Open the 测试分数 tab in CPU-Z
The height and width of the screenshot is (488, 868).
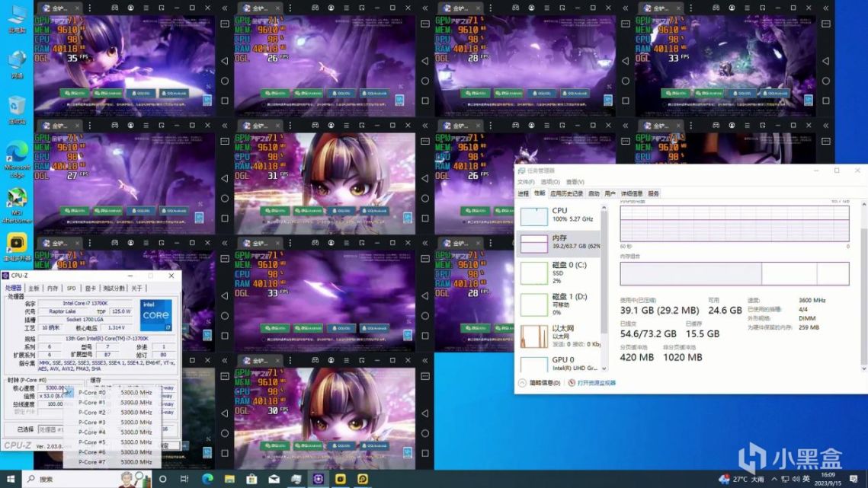coord(114,289)
